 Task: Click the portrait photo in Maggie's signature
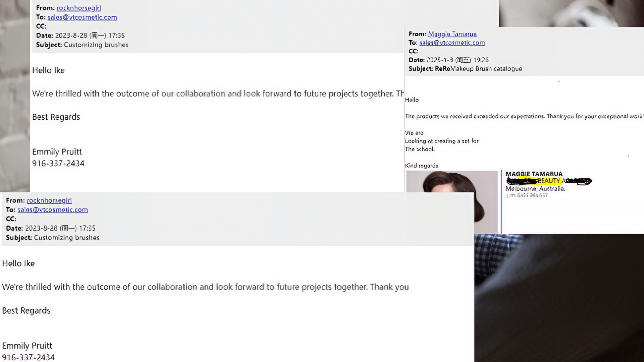click(x=452, y=202)
